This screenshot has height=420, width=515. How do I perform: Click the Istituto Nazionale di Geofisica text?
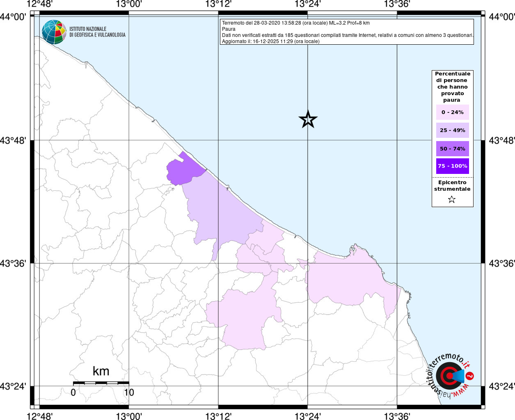[x=97, y=32]
